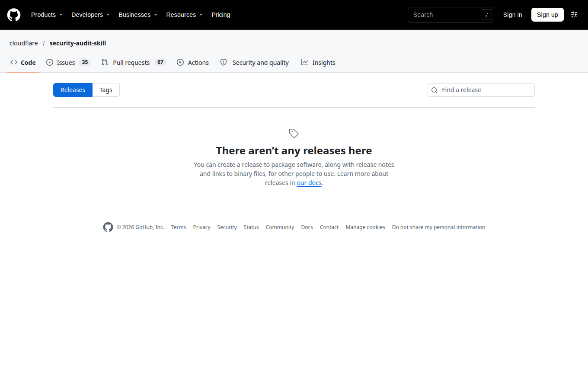The height and width of the screenshot is (389, 588).
Task: Click the search magnifier icon in release filter
Action: [435, 90]
